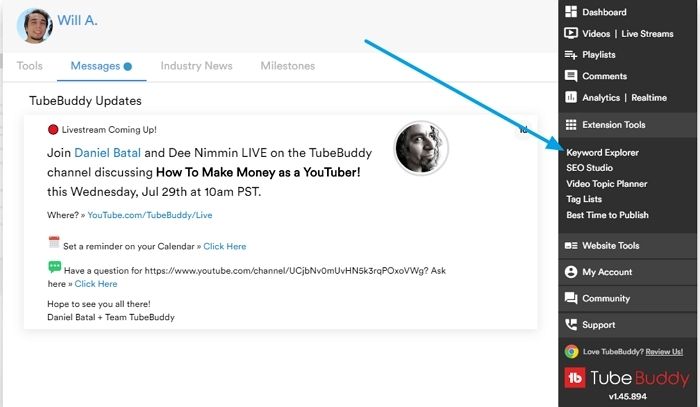Viewport: 700px width, 407px height.
Task: Click Daniel Batal's black-and-white portrait
Action: click(421, 148)
